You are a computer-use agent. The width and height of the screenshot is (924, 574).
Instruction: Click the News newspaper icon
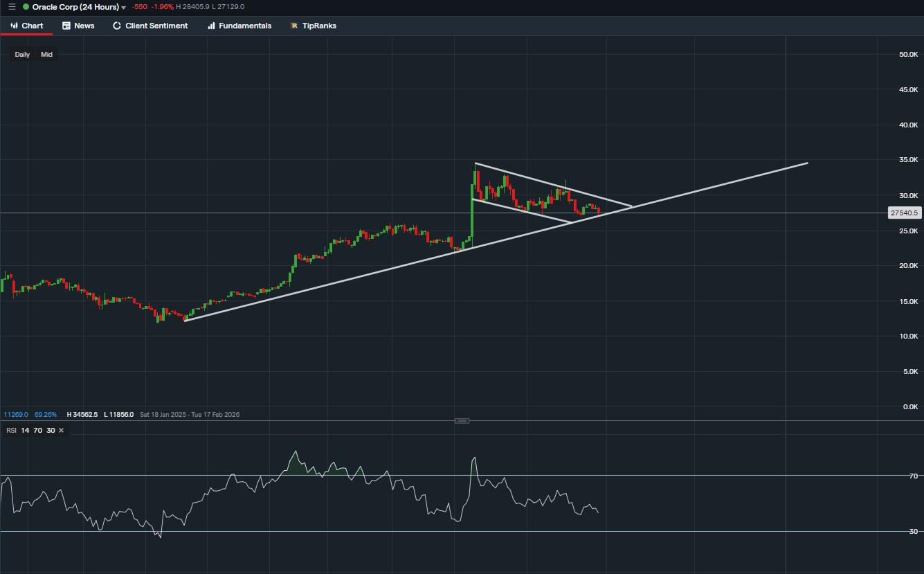[65, 26]
